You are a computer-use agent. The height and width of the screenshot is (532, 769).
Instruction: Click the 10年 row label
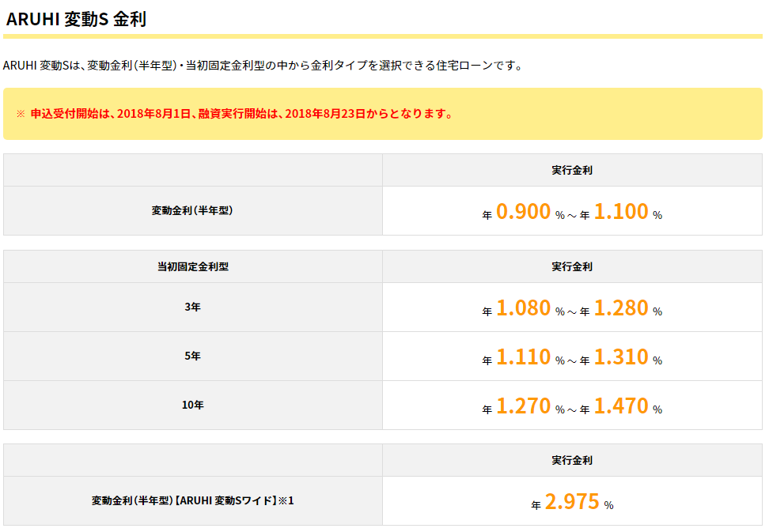coord(193,405)
